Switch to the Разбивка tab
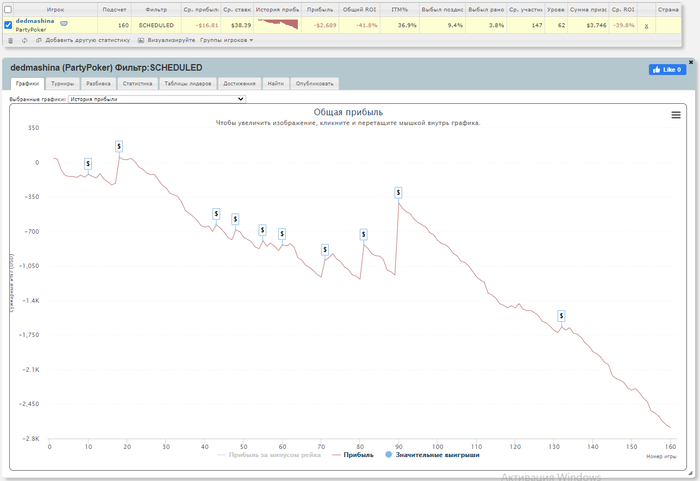Viewport: 700px width, 481px height. 98,84
